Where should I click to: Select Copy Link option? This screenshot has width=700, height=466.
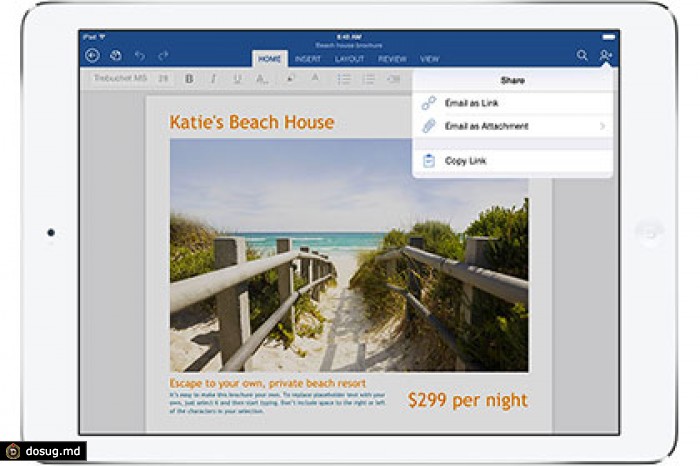466,161
